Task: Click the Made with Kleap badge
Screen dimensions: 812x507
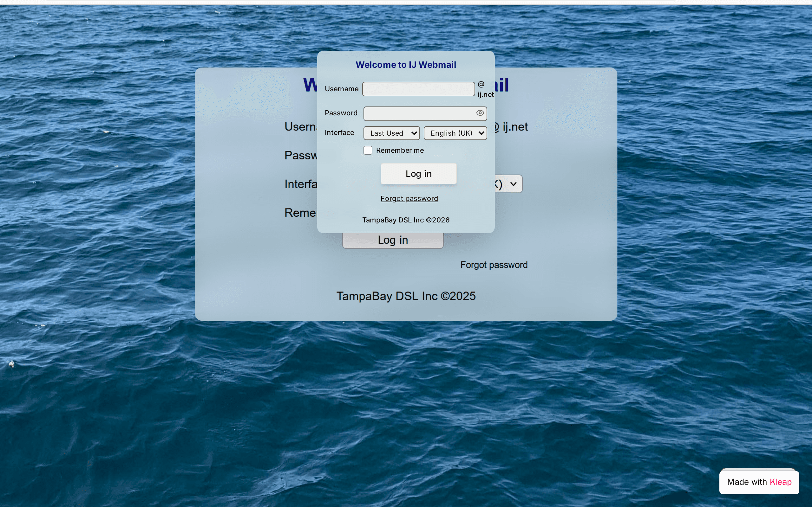Action: click(759, 482)
